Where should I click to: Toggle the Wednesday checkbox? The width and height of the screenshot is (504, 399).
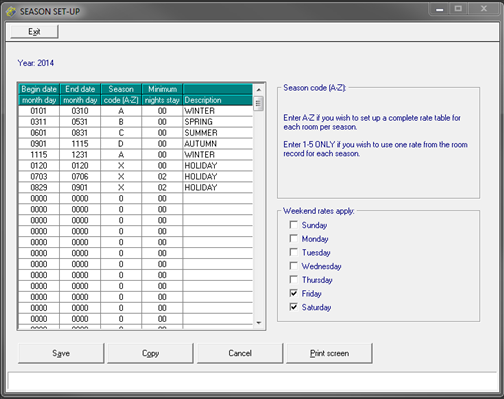294,266
